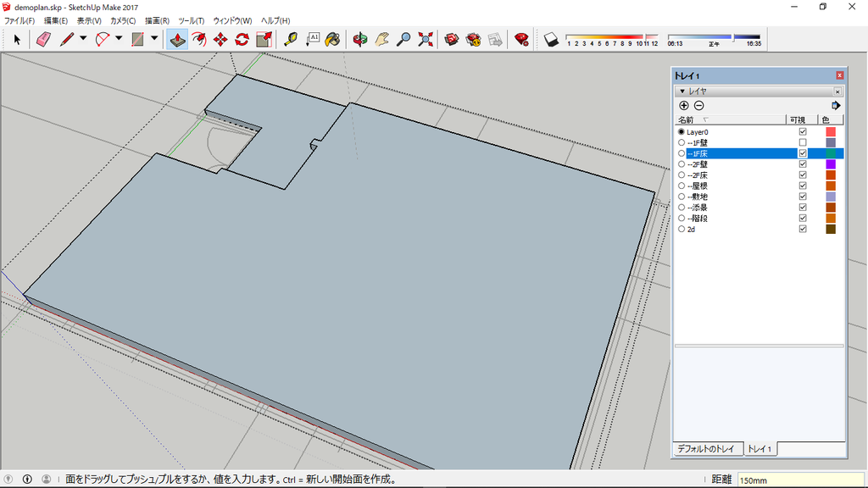868x488 pixels.
Task: Add a new layer with plus icon
Action: pos(684,106)
